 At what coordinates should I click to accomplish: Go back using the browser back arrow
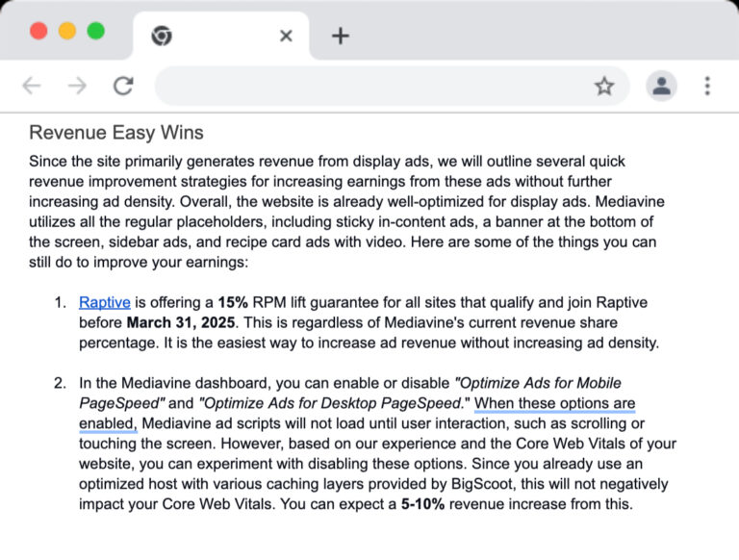click(x=32, y=86)
